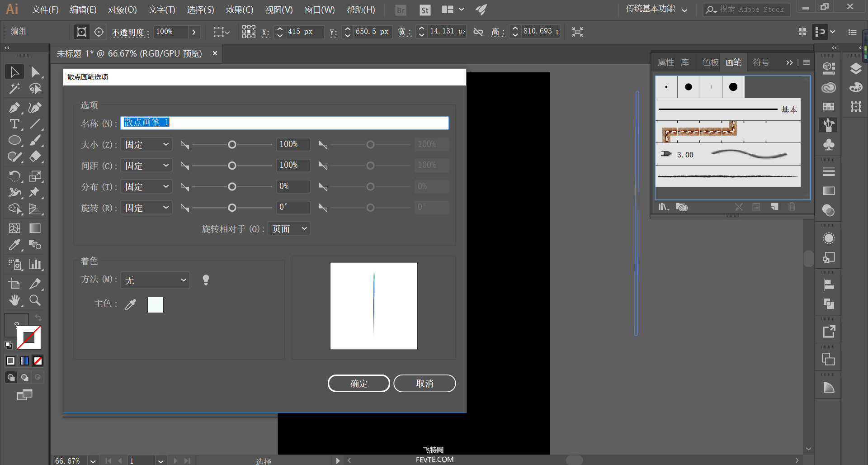This screenshot has width=868, height=465.
Task: Select the Paintbrush tool
Action: (35, 140)
